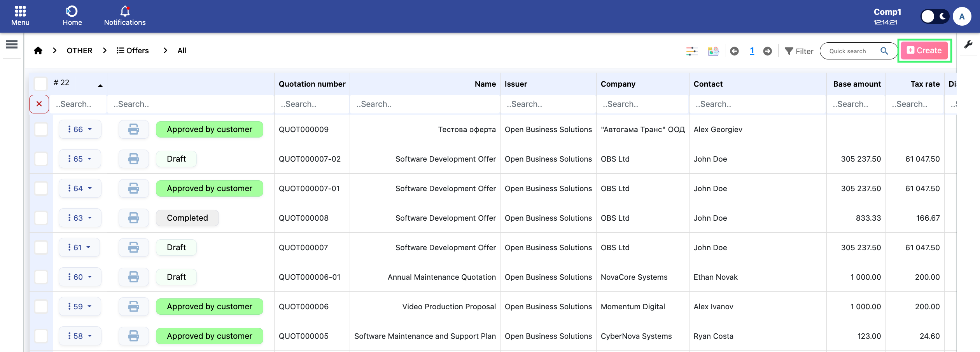Expand the row menu for record 59
Image resolution: width=980 pixels, height=352 pixels.
click(x=80, y=307)
